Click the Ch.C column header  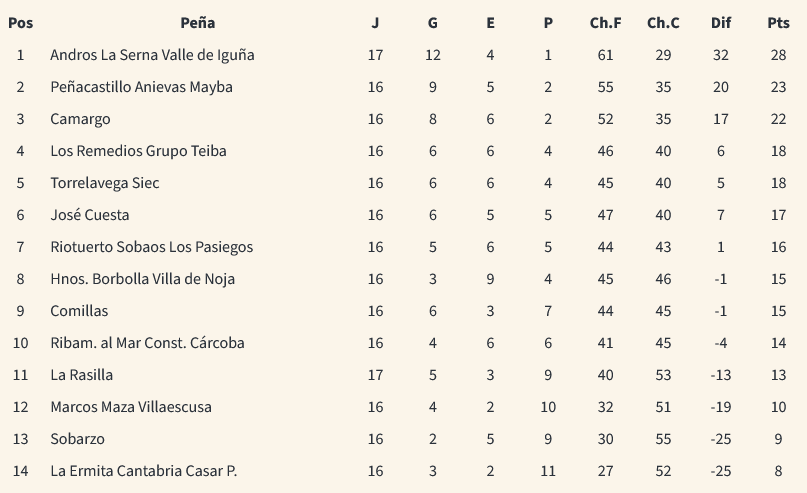663,23
